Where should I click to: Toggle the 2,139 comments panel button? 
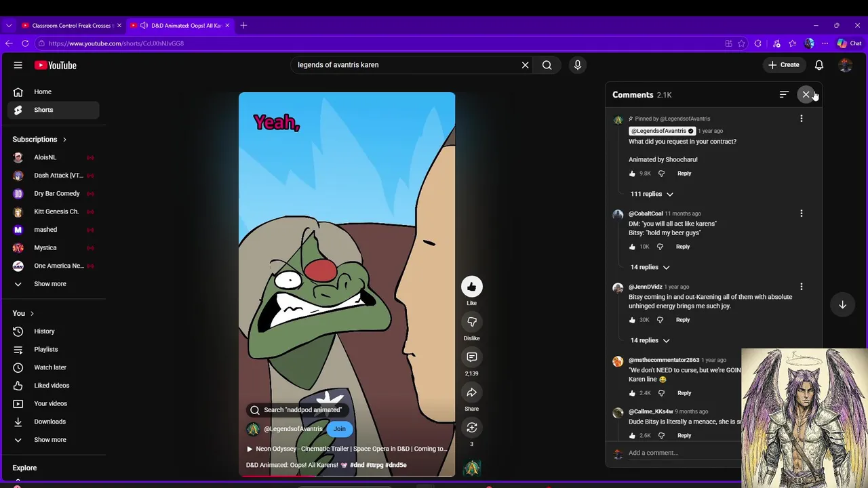click(472, 357)
